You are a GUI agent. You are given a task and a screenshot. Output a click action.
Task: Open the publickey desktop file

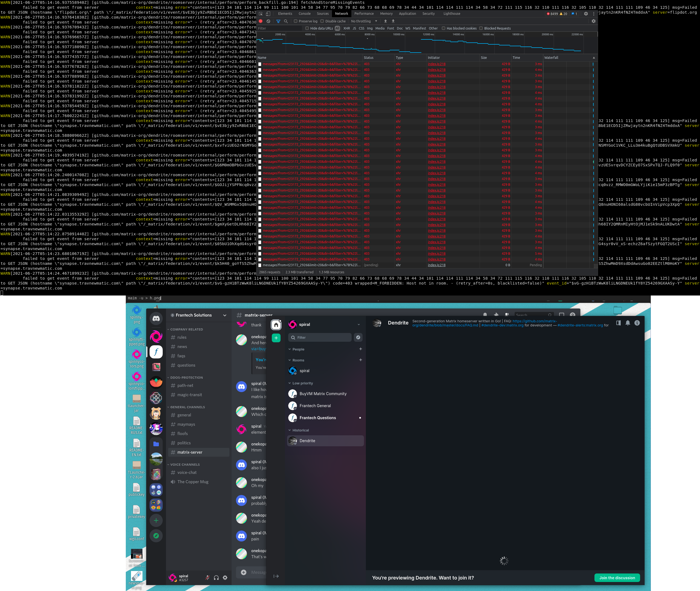tap(137, 489)
